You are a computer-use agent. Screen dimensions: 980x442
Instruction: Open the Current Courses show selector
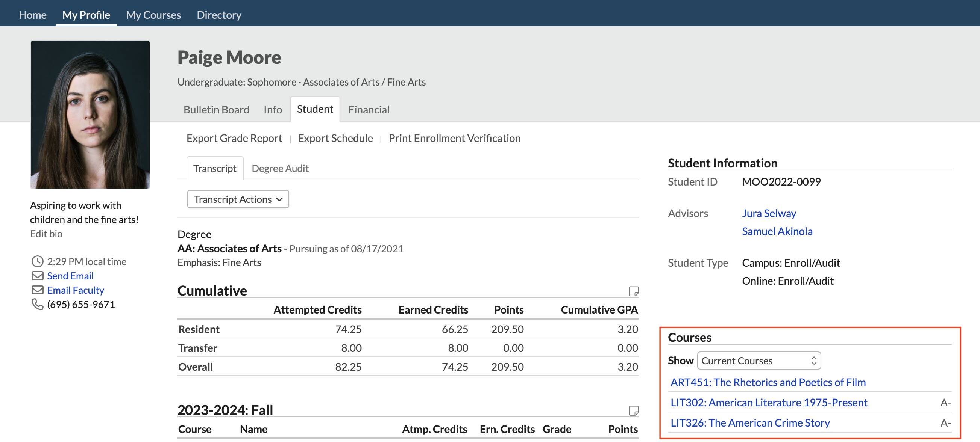[759, 360]
